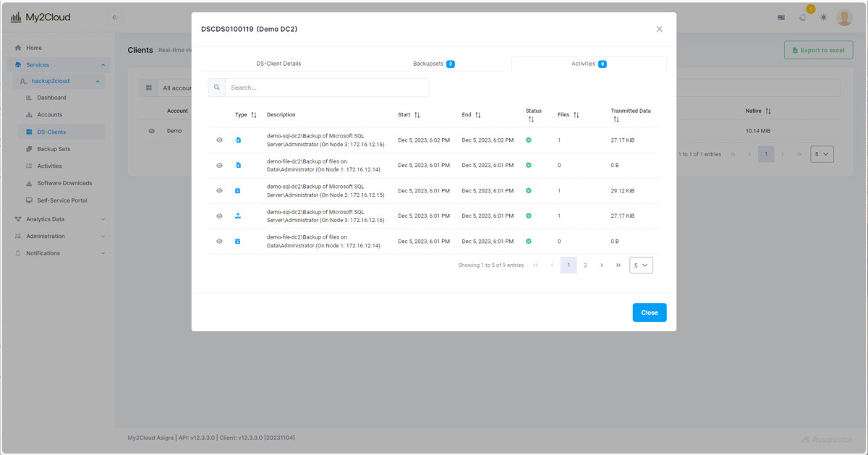868x455 pixels.
Task: Click the Export to excel button
Action: tap(818, 49)
